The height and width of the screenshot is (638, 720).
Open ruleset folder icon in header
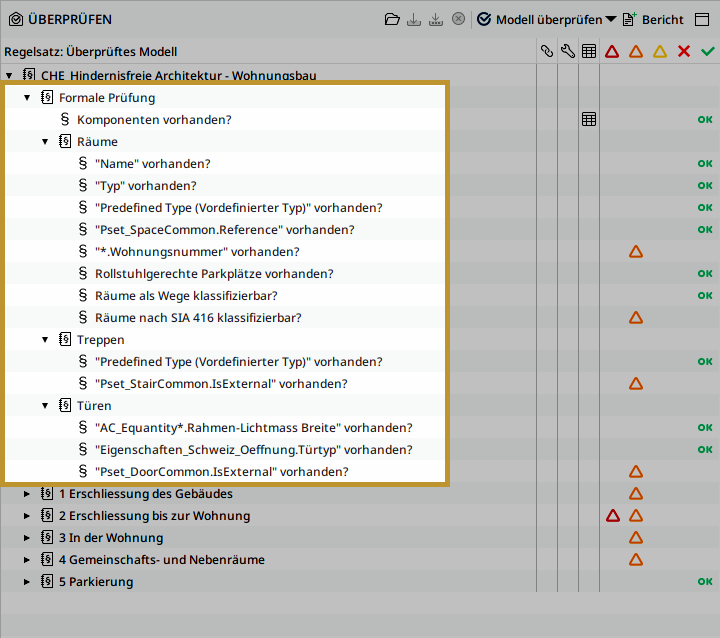click(392, 19)
